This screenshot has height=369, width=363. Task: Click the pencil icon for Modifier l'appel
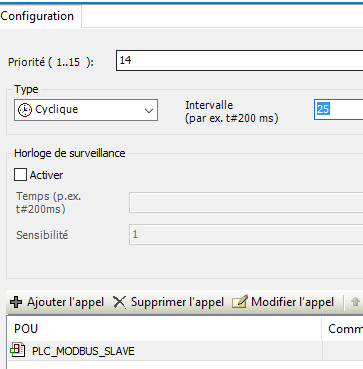click(240, 302)
